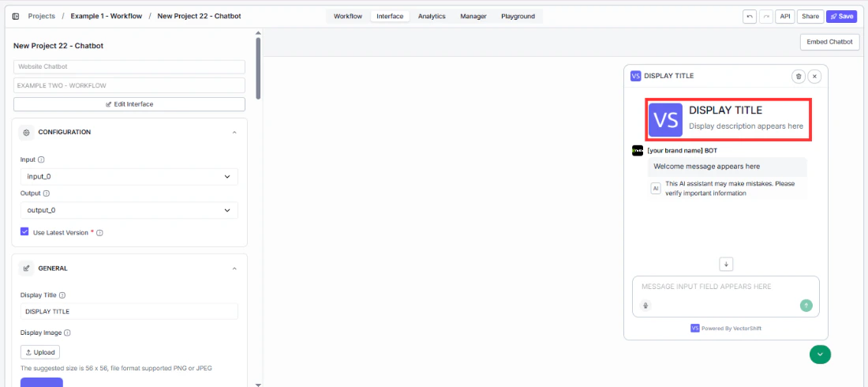Click the microphone icon in the message box

(645, 306)
